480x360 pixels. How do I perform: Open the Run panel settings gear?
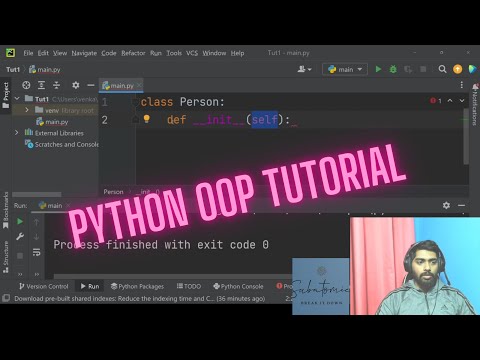[446, 205]
